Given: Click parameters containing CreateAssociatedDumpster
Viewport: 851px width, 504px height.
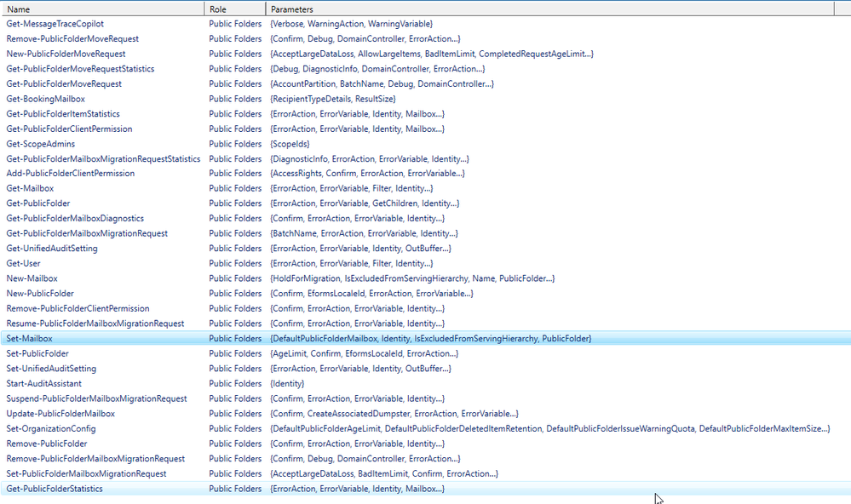Looking at the screenshot, I should pos(394,414).
